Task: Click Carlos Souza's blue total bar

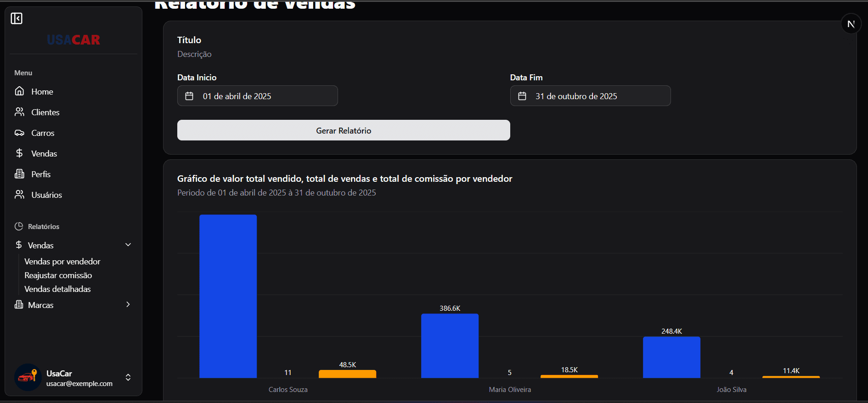Action: (228, 296)
